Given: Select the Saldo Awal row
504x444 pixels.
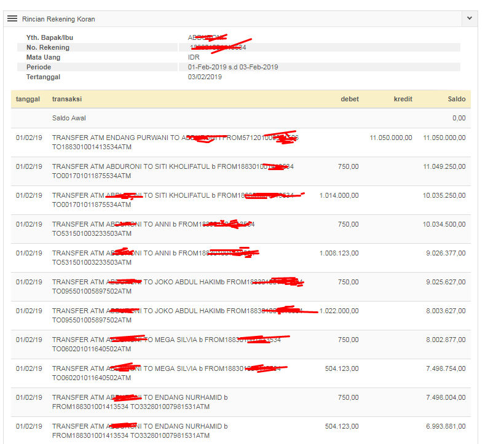Looking at the screenshot, I should (69, 118).
